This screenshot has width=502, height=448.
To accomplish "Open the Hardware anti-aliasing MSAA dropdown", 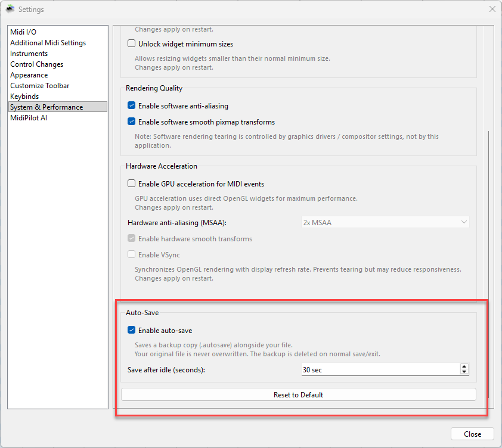I will [x=385, y=222].
